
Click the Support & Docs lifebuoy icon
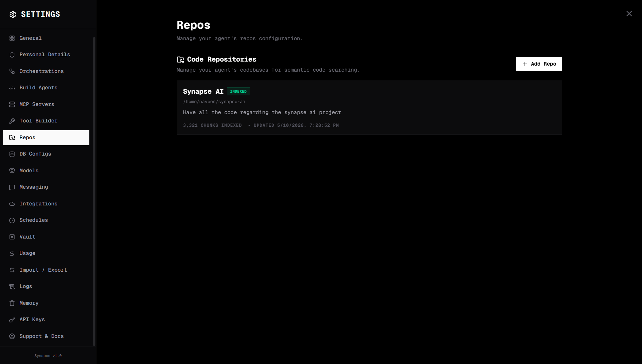12,336
